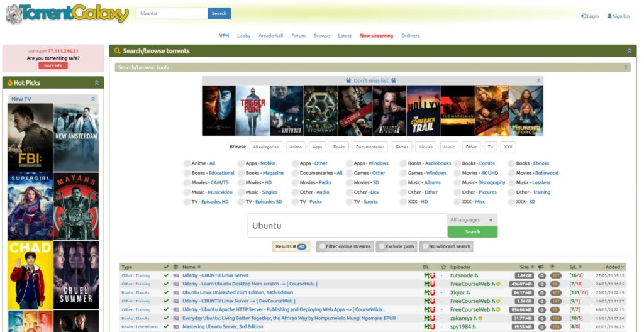Click the Login icon in the header
644x332 pixels.
click(x=583, y=16)
